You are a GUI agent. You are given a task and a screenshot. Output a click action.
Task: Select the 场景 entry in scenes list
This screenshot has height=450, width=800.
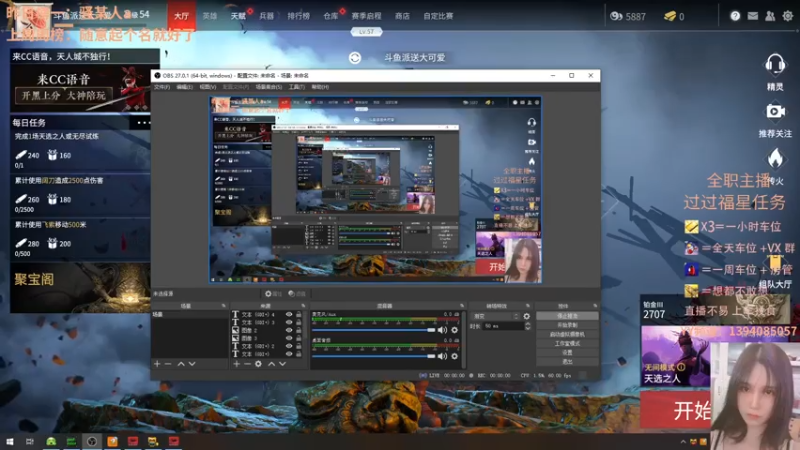tap(189, 315)
